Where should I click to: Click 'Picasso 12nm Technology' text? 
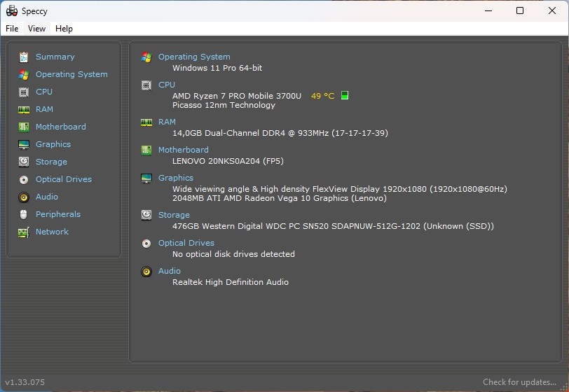pyautogui.click(x=224, y=105)
